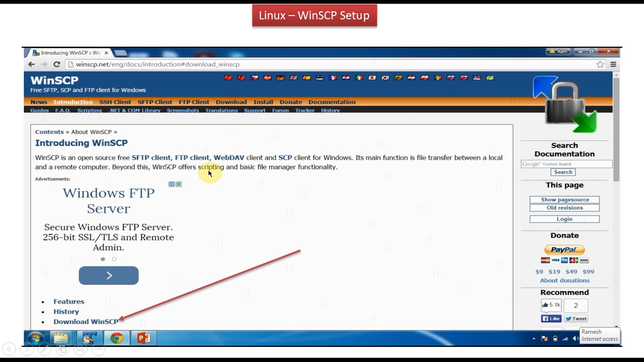Image resolution: width=644 pixels, height=362 pixels.
Task: Click the Login button
Action: [564, 219]
